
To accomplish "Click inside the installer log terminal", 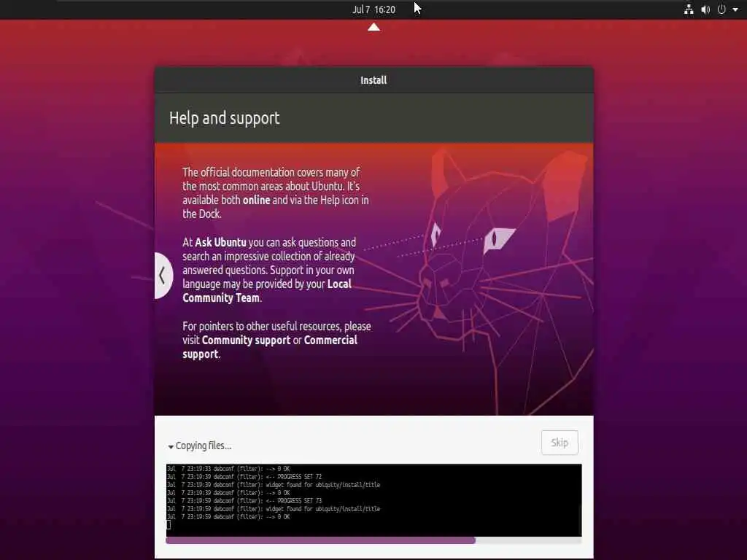I will pos(373,500).
